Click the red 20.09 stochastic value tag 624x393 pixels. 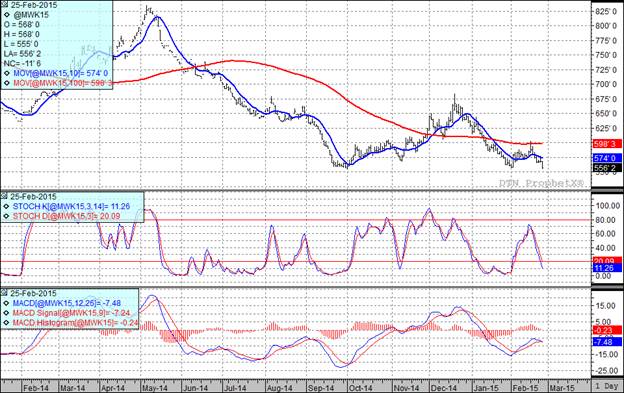tap(607, 261)
